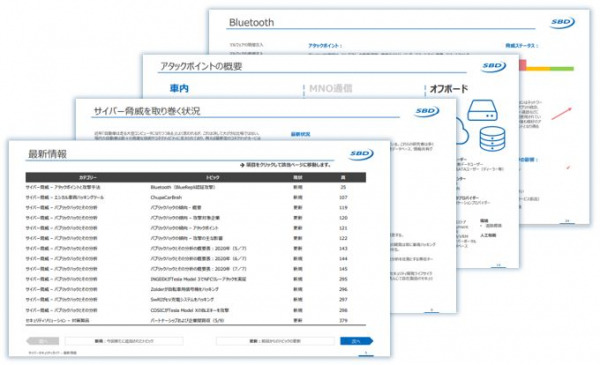600x365 pixels.
Task: Open the Tesla Model 3 NFC relay topic
Action: [x=195, y=279]
